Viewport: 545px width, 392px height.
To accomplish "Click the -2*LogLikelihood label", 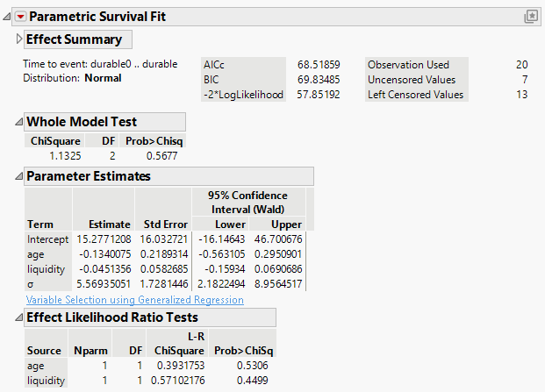I will click(x=243, y=95).
